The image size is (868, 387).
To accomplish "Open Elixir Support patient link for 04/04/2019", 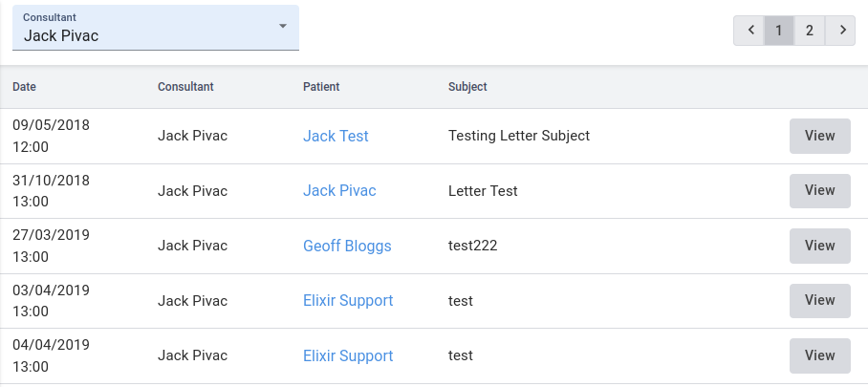I will pyautogui.click(x=348, y=355).
